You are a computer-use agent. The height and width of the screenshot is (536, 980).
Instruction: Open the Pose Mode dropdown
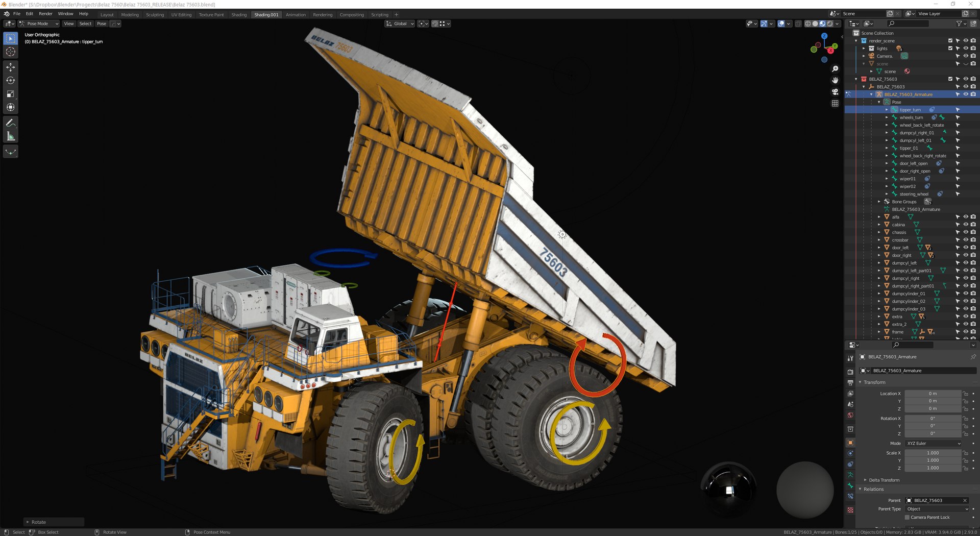pos(39,23)
